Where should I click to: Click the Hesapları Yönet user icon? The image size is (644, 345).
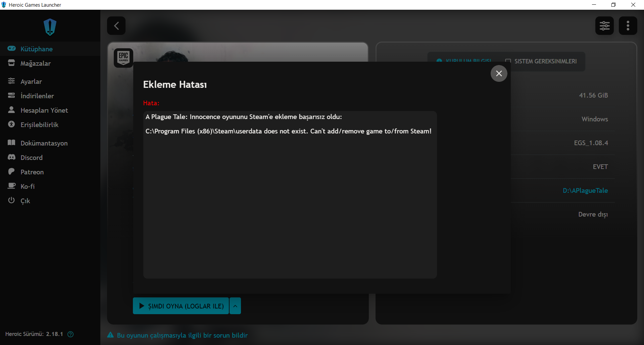[x=11, y=110]
